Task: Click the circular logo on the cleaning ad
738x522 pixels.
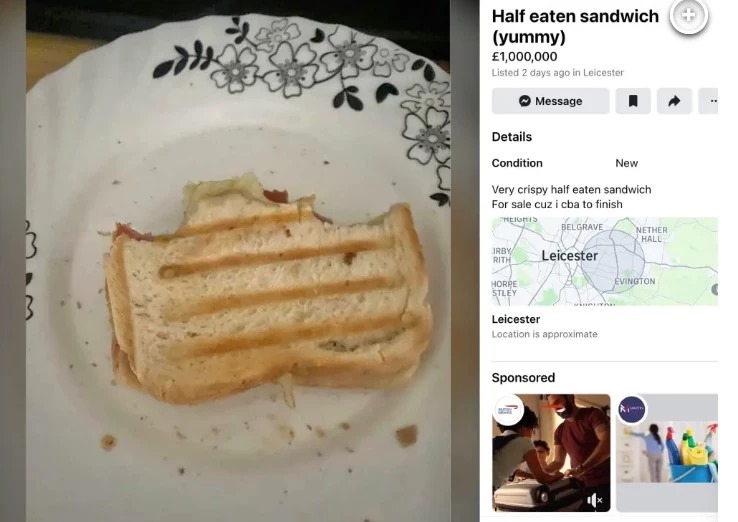Action: click(x=632, y=409)
